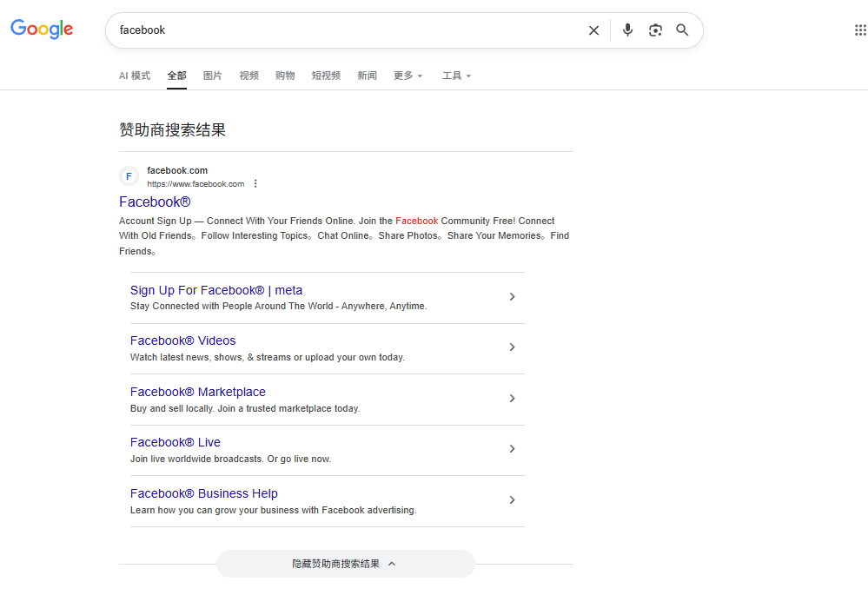Click the magnifying glass search button
Viewport: 868px width, 595px height.
pyautogui.click(x=682, y=30)
